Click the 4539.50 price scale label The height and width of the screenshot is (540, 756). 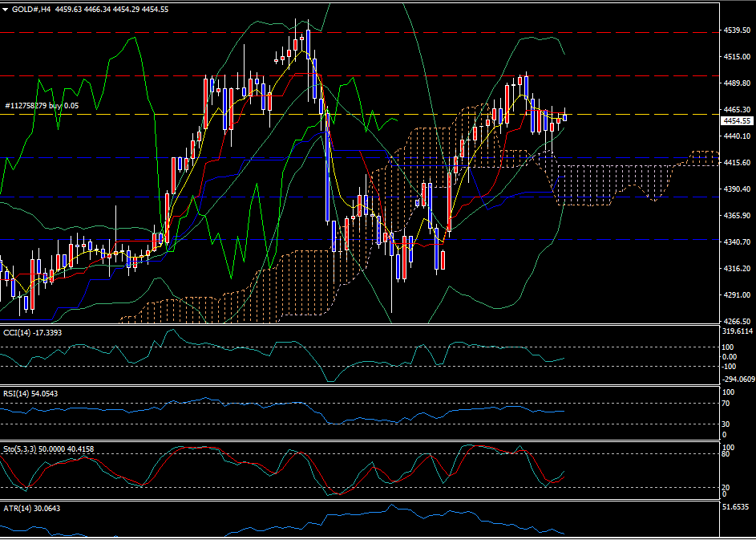pos(737,30)
